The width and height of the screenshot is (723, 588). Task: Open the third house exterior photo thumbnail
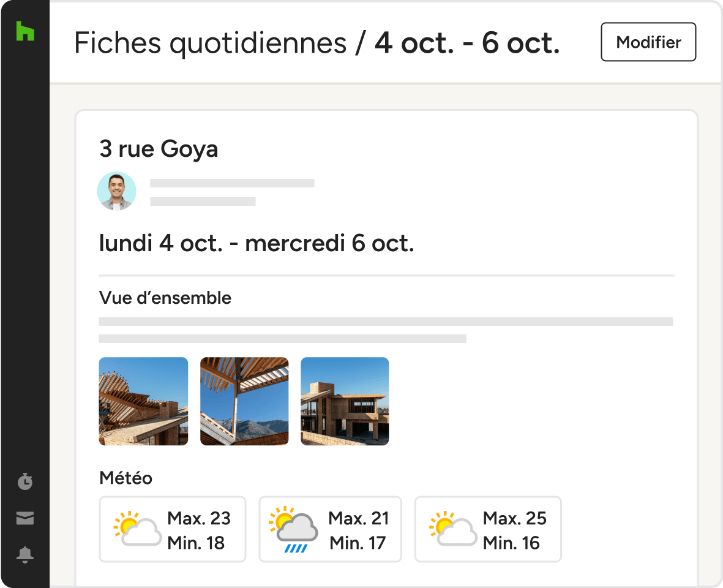pos(345,401)
